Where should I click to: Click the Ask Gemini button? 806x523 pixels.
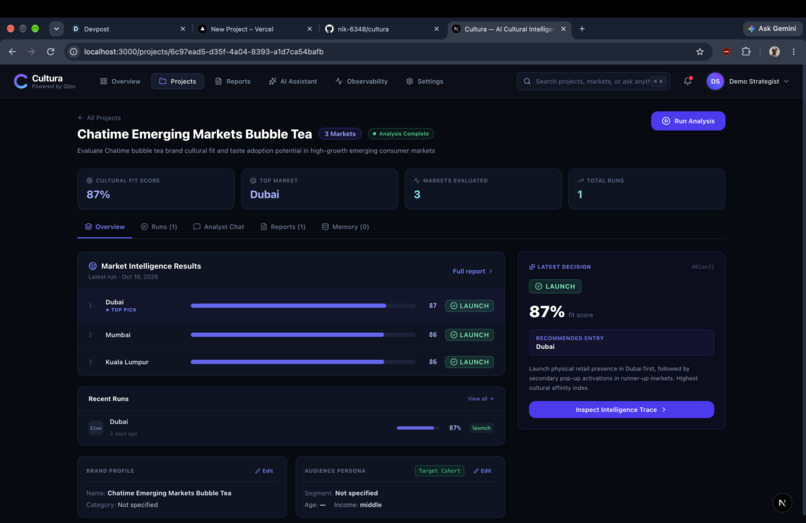pyautogui.click(x=772, y=29)
